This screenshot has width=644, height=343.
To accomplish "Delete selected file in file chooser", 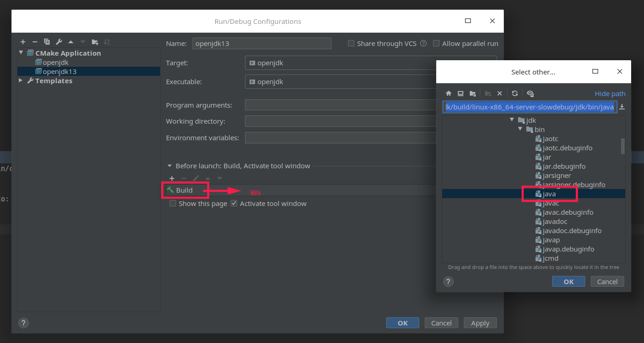I will pos(500,93).
